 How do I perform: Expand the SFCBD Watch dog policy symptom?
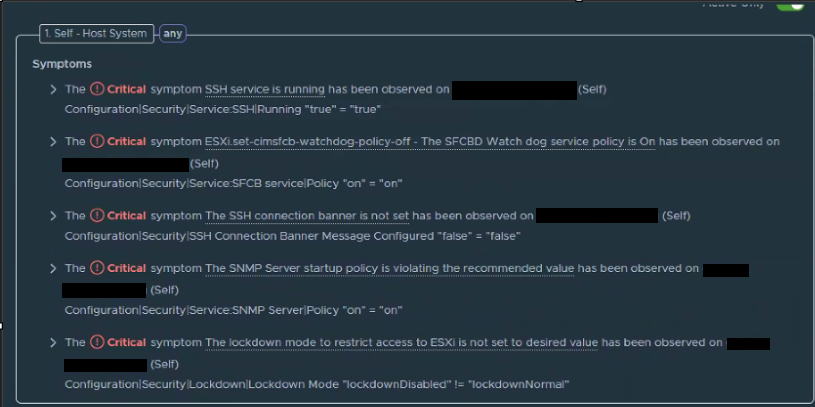click(x=53, y=141)
